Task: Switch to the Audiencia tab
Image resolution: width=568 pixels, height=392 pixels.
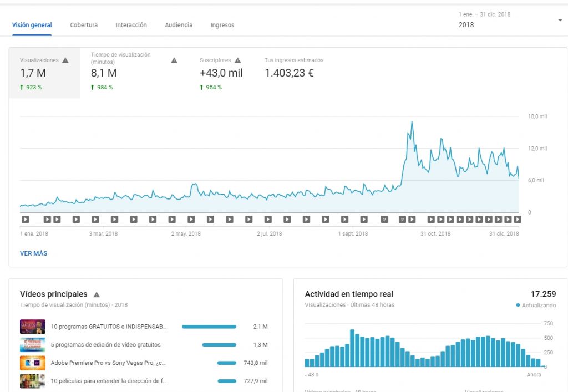Action: (x=179, y=25)
